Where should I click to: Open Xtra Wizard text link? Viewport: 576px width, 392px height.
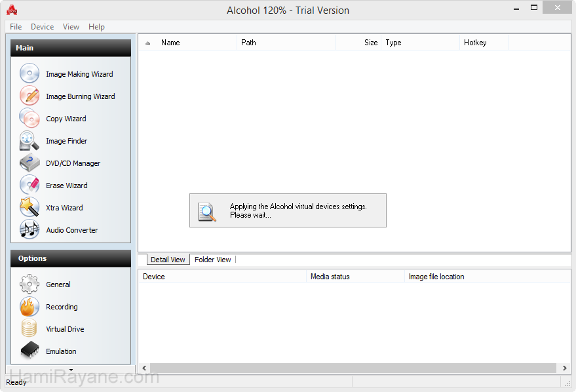[x=64, y=208]
